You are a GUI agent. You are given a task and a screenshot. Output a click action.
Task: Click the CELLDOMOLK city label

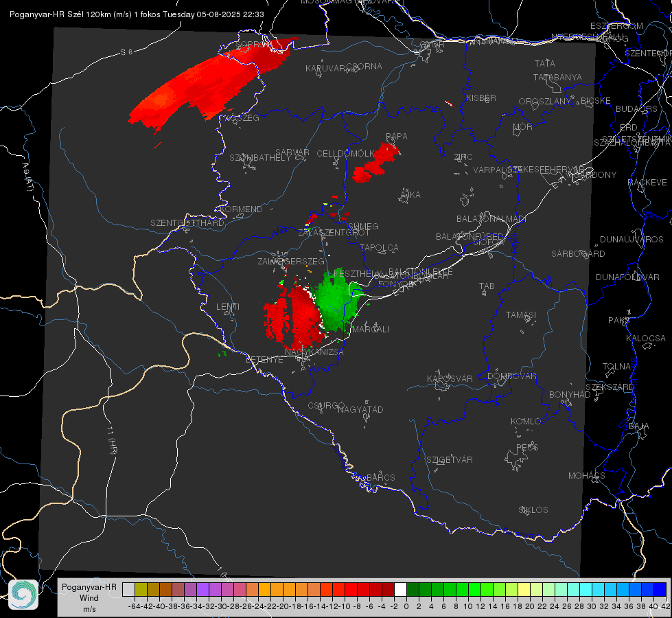[346, 154]
